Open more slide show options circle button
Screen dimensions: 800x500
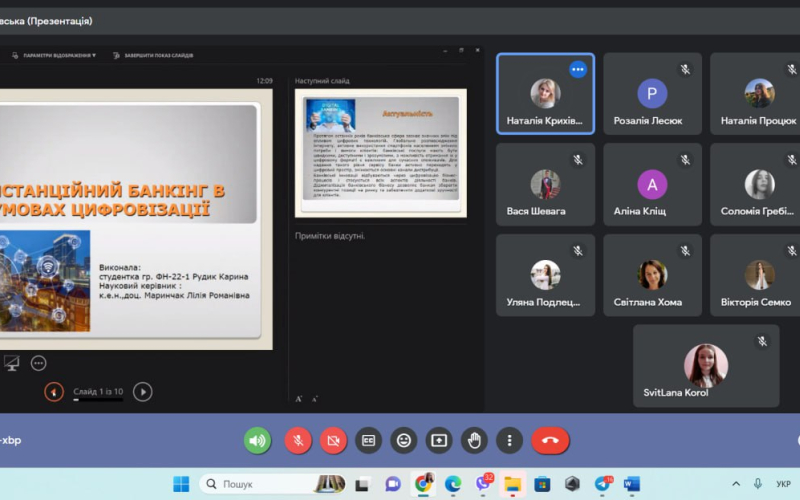pos(39,363)
